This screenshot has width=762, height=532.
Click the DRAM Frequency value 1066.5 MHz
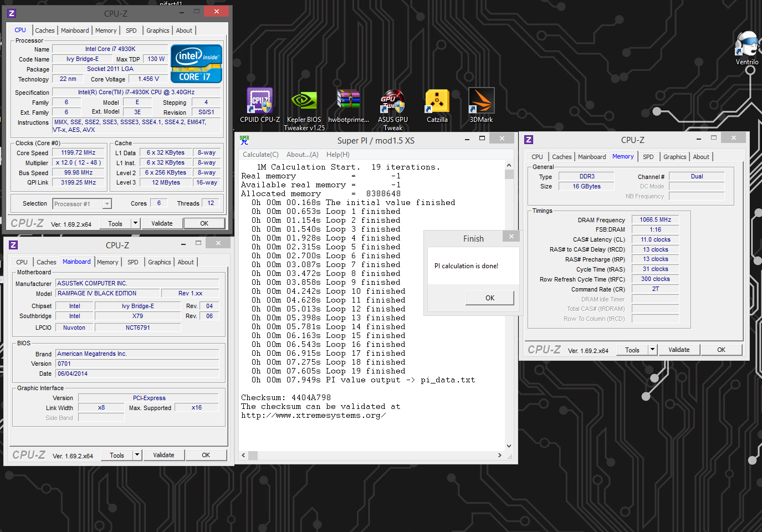pyautogui.click(x=655, y=219)
